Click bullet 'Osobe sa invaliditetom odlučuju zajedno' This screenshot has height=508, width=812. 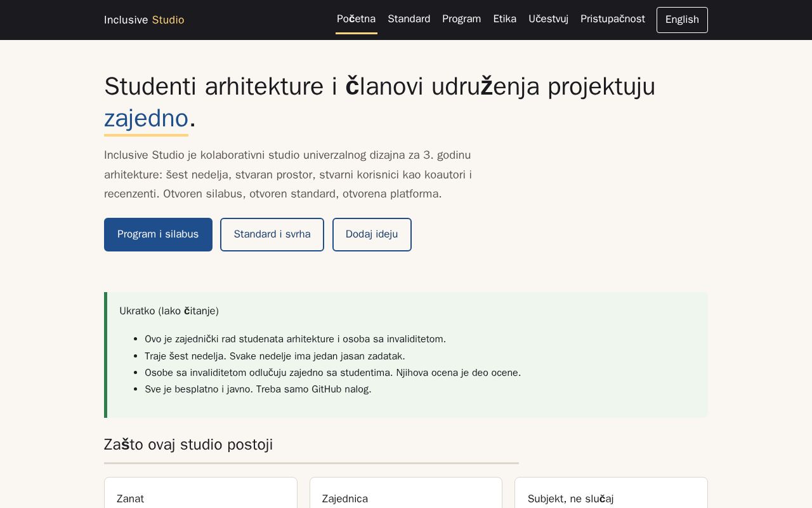pos(332,373)
